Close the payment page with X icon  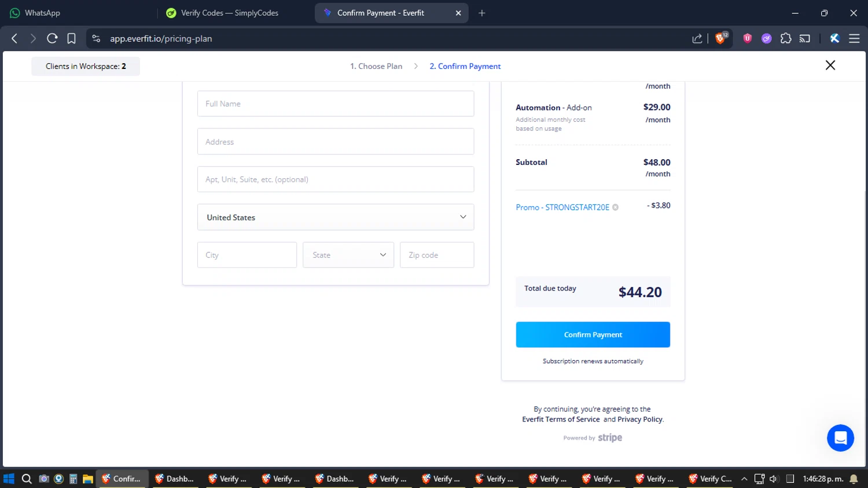point(830,65)
